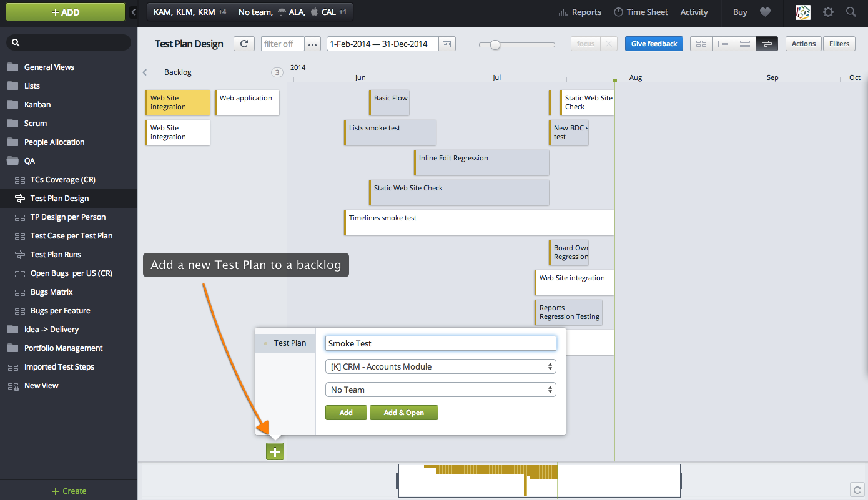
Task: Open the [K] CRM - Accounts Module dropdown
Action: tap(440, 366)
